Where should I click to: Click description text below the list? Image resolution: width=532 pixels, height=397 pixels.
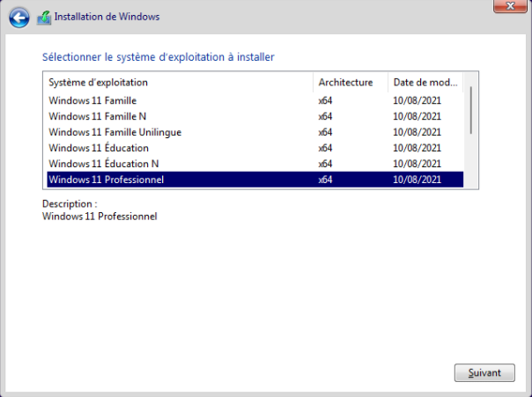(x=99, y=217)
